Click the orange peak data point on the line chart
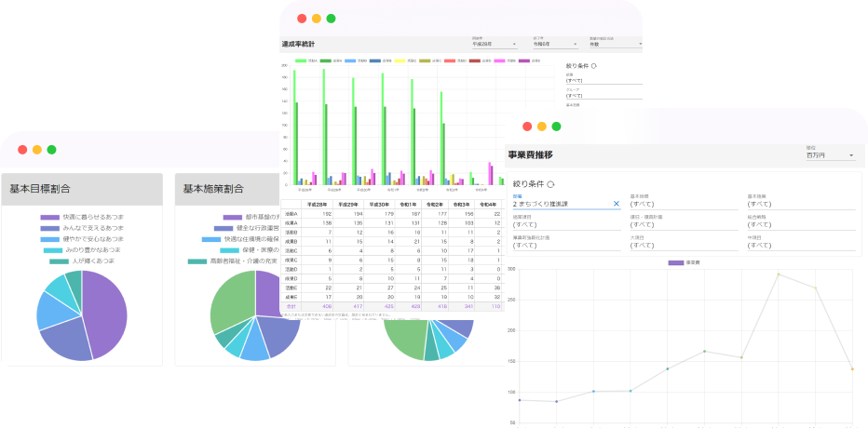868x428 pixels. pos(779,274)
